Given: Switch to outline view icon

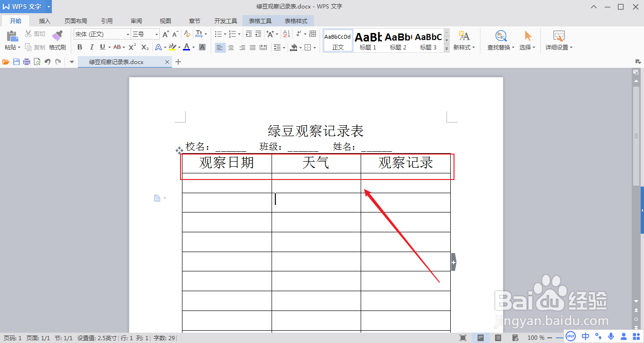Looking at the screenshot, I should (498, 337).
